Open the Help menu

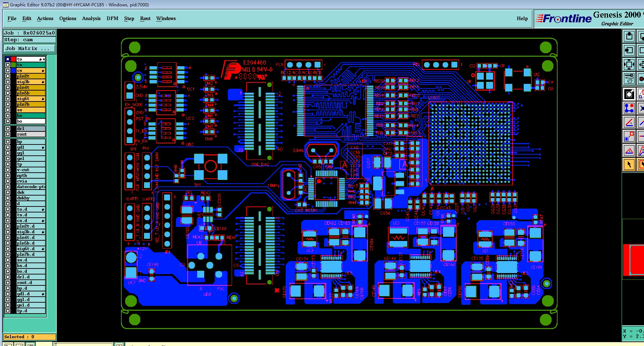[522, 18]
